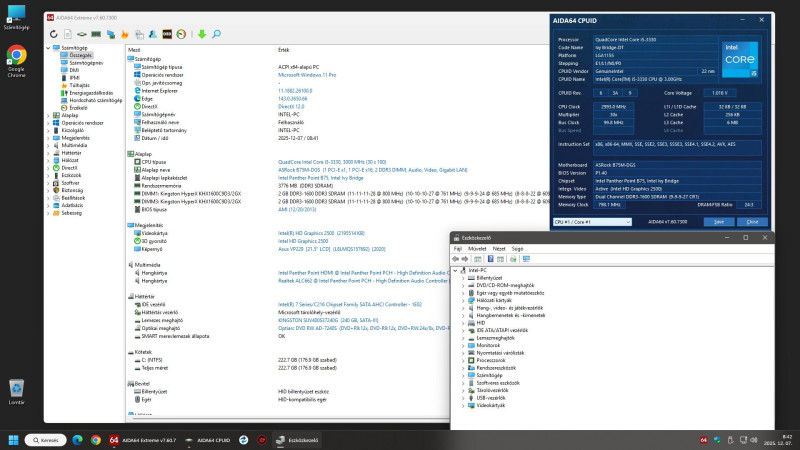Expand the Operációs rendszer tree node
Screen dimensions: 800x450
pyautogui.click(x=48, y=123)
